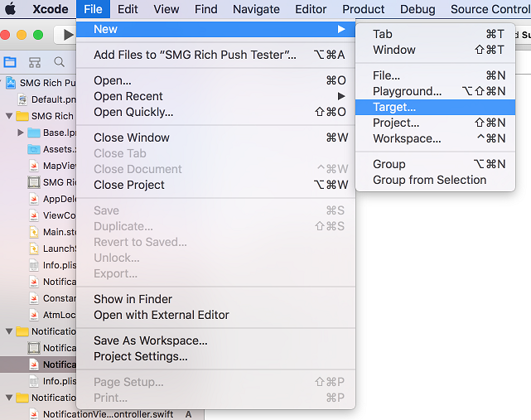The width and height of the screenshot is (531, 420).
Task: Open the Find navigator magnifier icon
Action: coord(59,62)
